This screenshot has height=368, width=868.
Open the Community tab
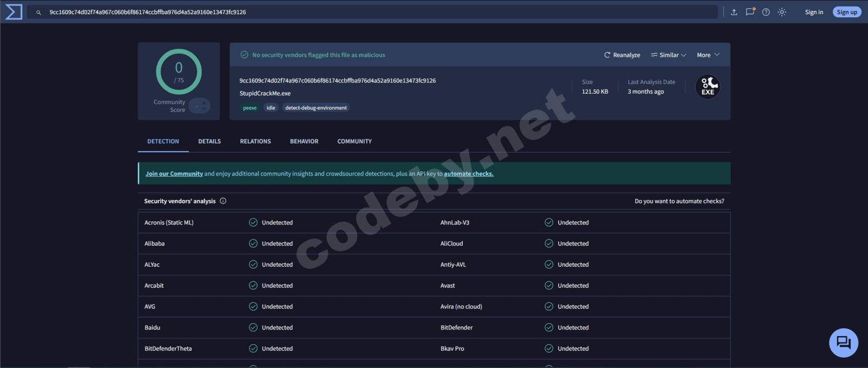pos(355,141)
